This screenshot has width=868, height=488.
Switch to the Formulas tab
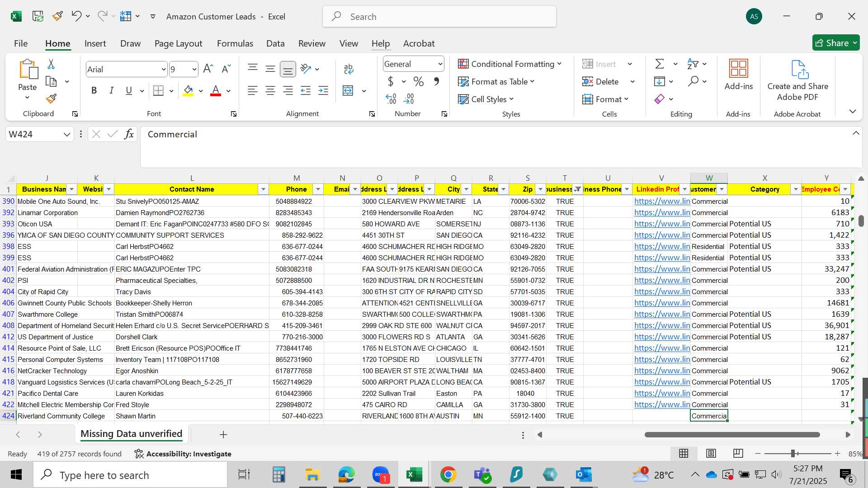click(x=235, y=43)
